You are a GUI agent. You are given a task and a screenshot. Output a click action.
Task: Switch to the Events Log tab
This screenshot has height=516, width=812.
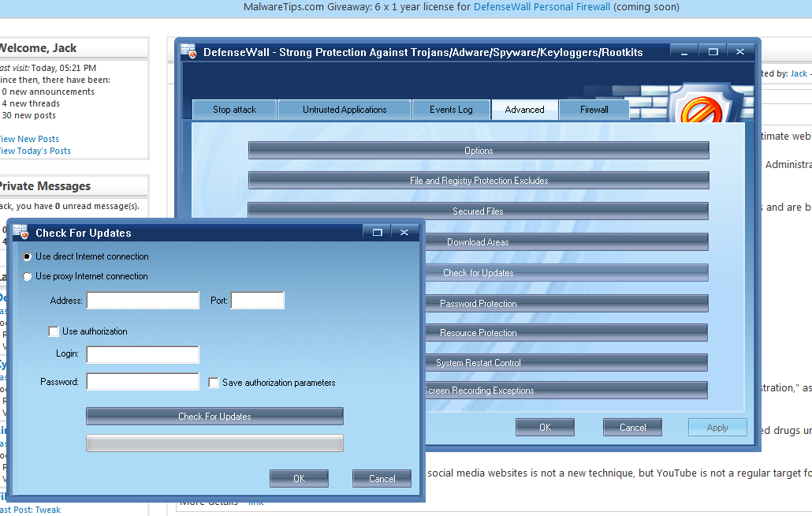click(451, 110)
